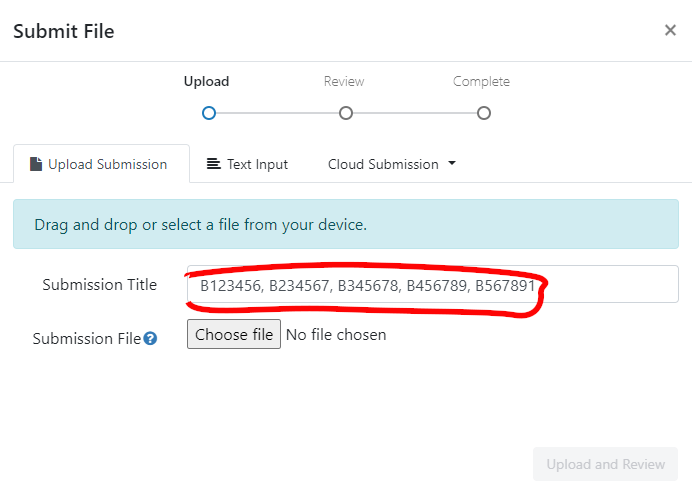Click the file icon on Upload Submission tab
The height and width of the screenshot is (491, 692).
tap(36, 164)
